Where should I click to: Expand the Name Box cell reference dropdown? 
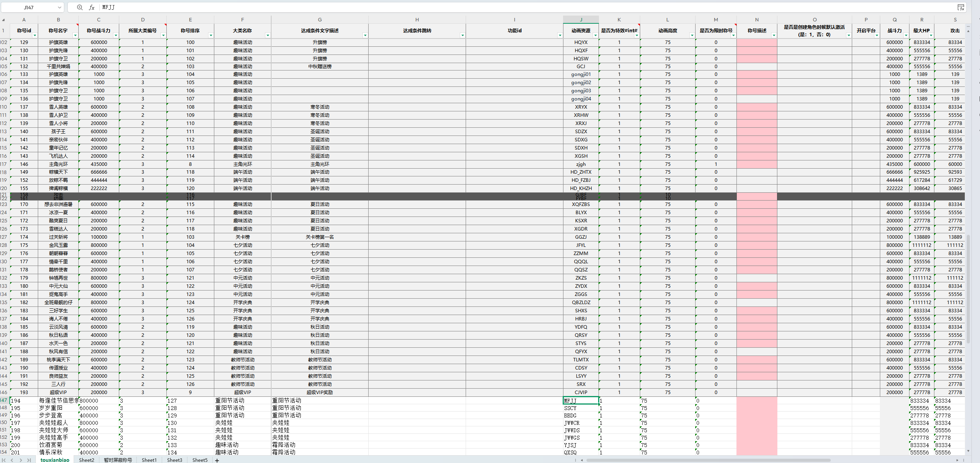59,7
